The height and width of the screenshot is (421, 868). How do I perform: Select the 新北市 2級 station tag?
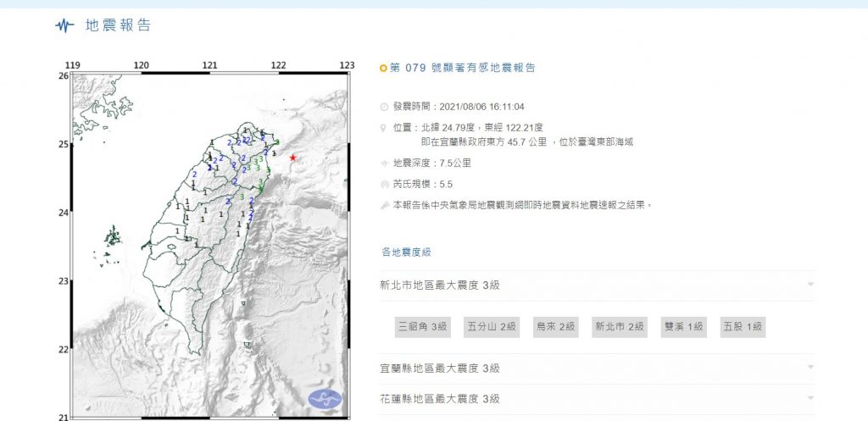coord(620,327)
